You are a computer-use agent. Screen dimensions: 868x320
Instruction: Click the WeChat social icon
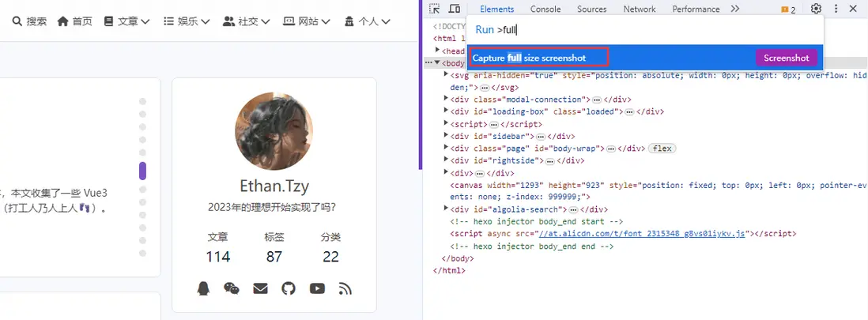click(x=232, y=288)
